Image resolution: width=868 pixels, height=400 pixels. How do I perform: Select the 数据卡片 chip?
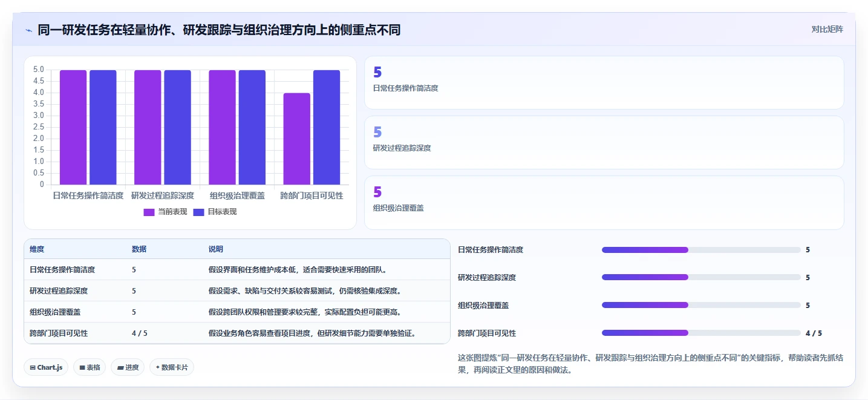[172, 367]
